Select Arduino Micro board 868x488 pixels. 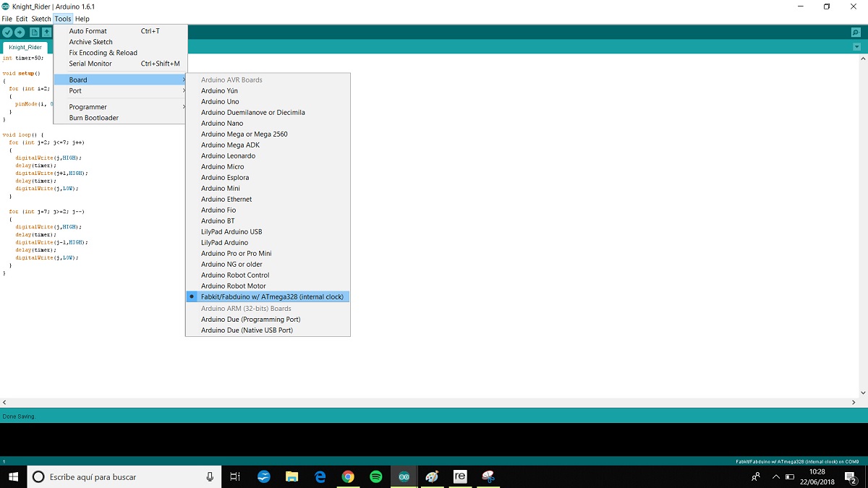pyautogui.click(x=268, y=167)
